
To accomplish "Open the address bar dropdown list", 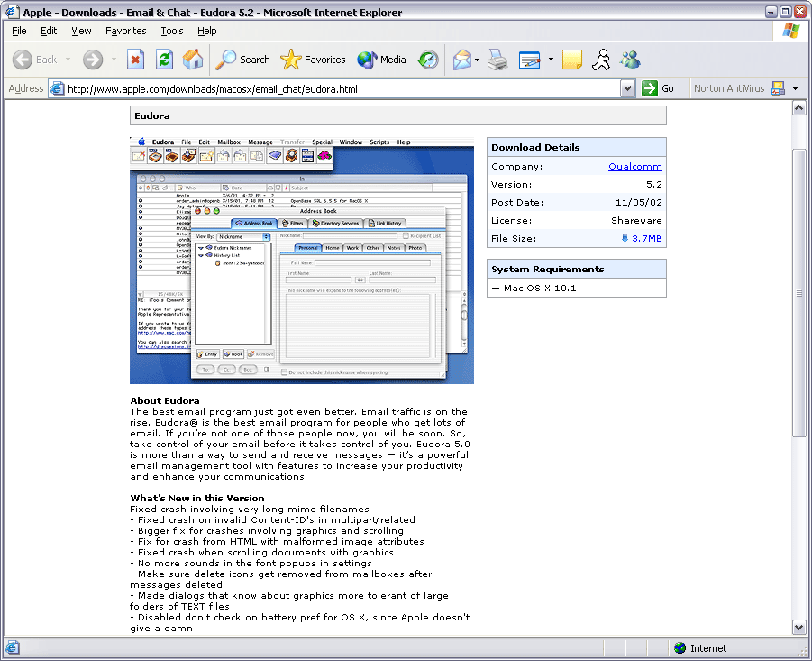I will click(627, 89).
